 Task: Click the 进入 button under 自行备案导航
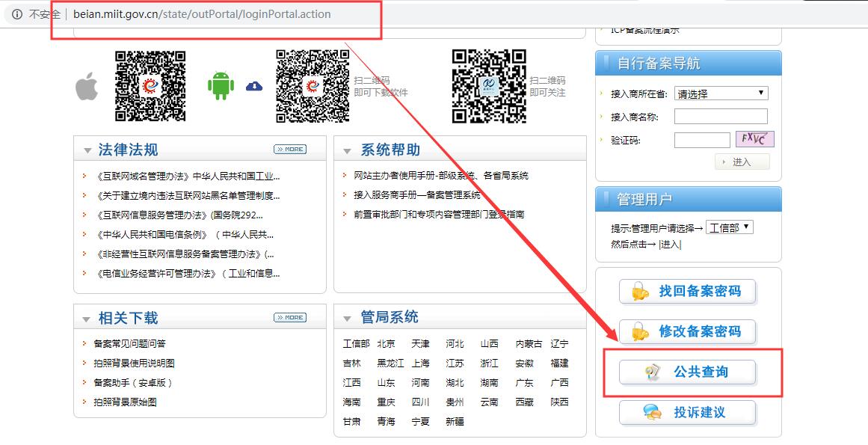[x=742, y=161]
